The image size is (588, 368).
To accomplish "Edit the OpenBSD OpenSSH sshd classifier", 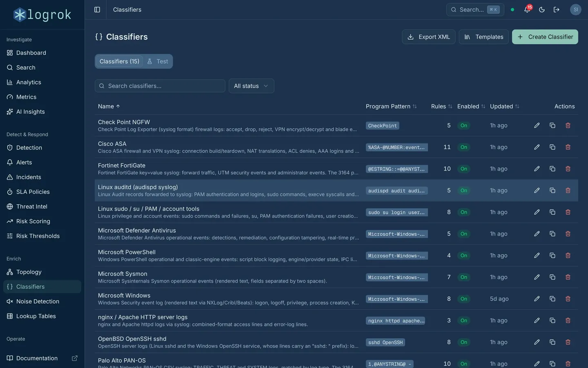I will (537, 342).
